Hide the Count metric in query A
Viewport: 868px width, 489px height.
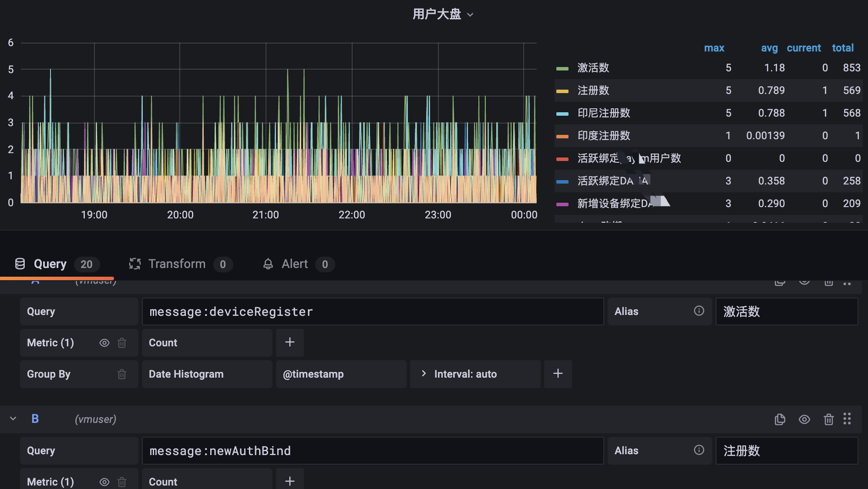(104, 343)
